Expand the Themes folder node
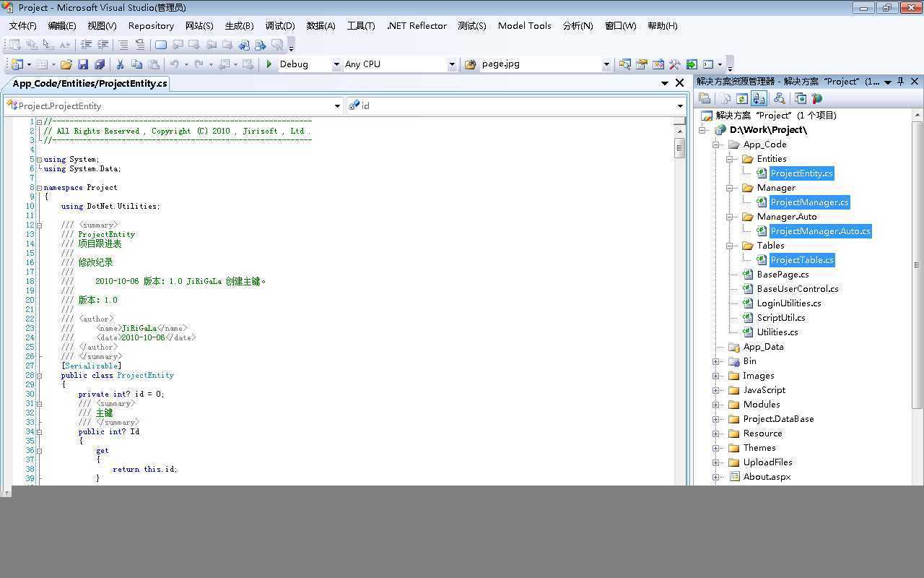924x578 pixels. point(716,448)
